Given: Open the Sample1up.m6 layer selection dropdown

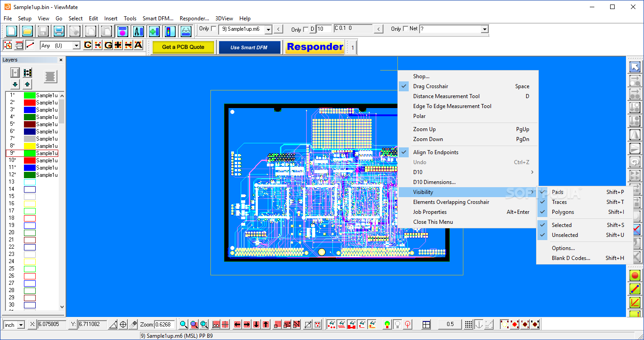Looking at the screenshot, I should pos(268,28).
